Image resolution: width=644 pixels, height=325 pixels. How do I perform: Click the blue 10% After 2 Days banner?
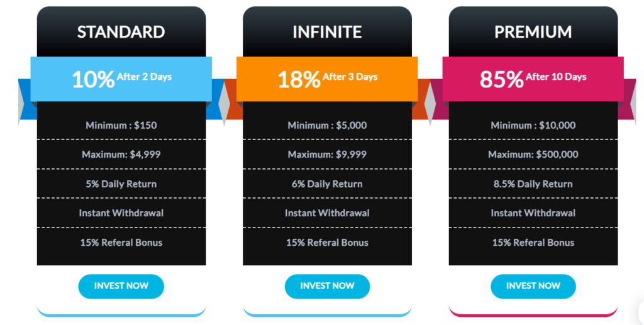[x=121, y=79]
